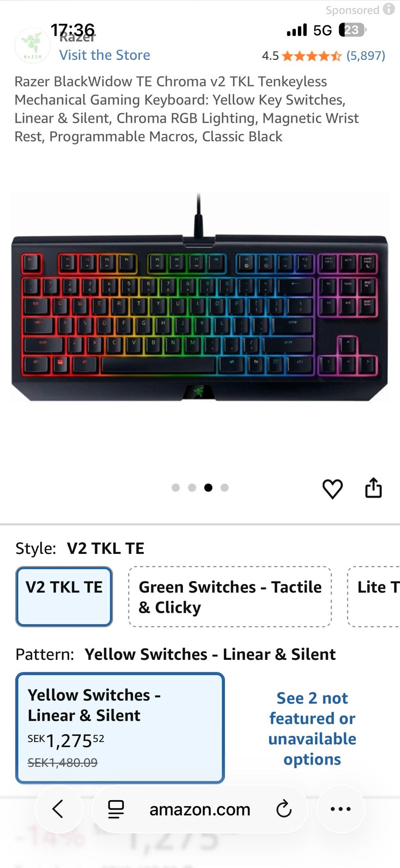The width and height of the screenshot is (400, 868).
Task: Tap the Razer brand logo
Action: [x=32, y=45]
